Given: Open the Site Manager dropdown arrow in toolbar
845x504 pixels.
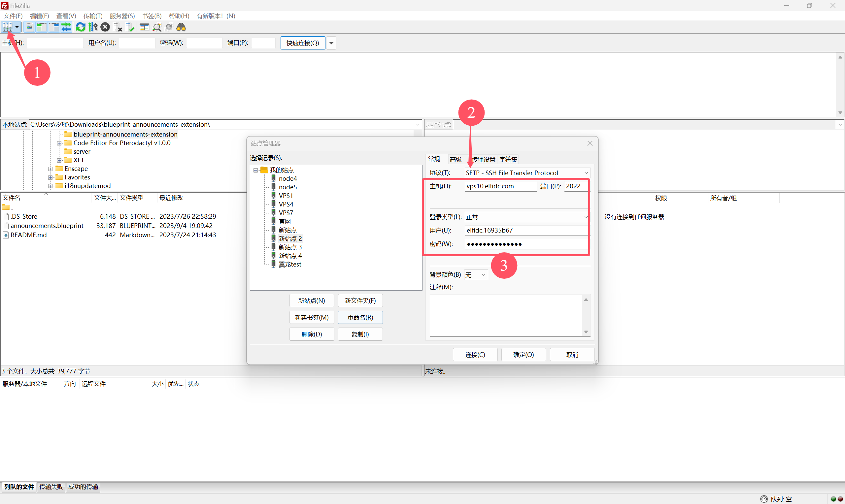Looking at the screenshot, I should click(x=17, y=27).
